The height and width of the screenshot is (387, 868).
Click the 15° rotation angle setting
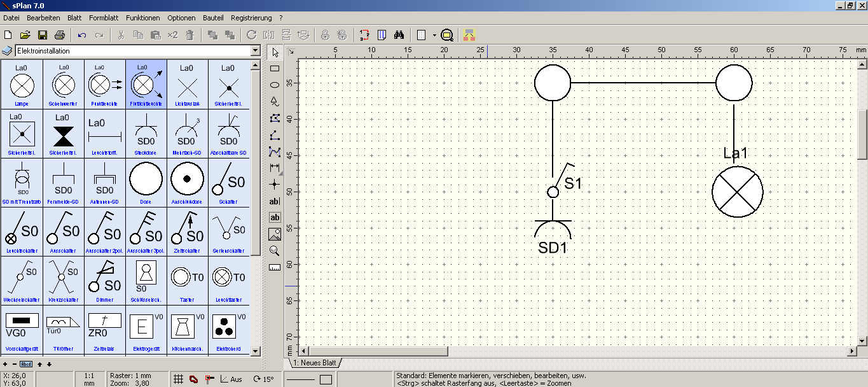pos(263,379)
